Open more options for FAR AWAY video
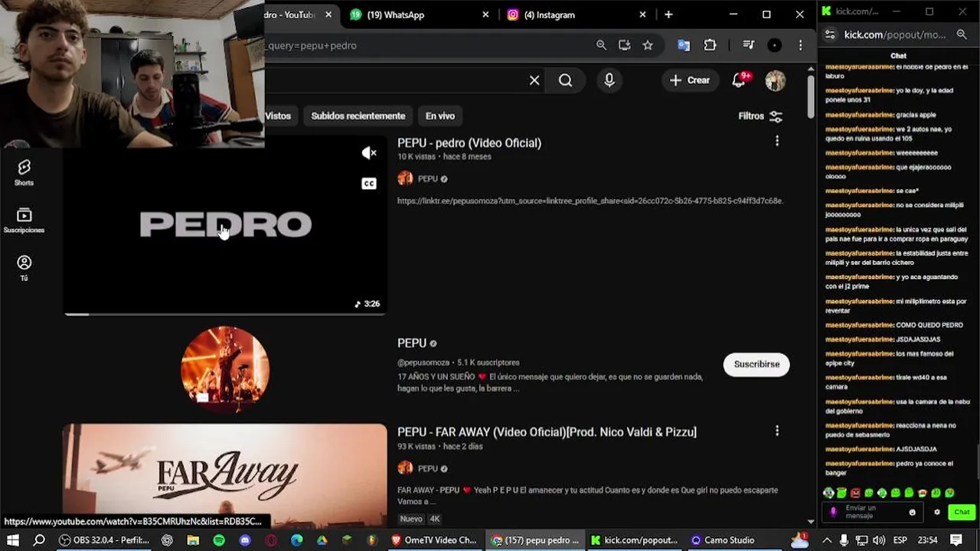980x551 pixels. pos(777,431)
